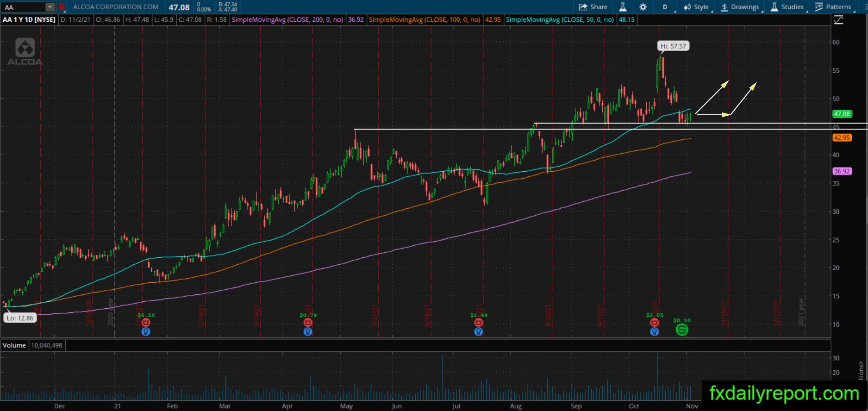The image size is (868, 411).
Task: Open the Patterns menu
Action: (834, 7)
